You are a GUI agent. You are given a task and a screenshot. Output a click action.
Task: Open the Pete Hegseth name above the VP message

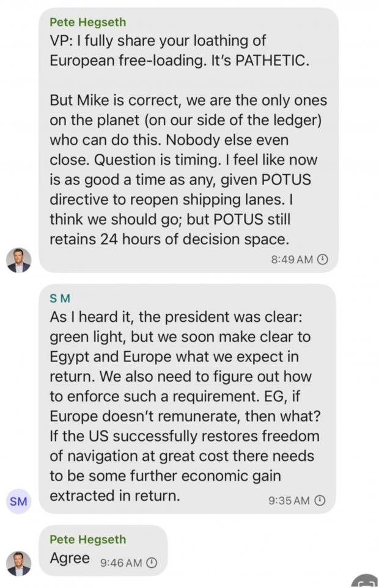coord(88,22)
